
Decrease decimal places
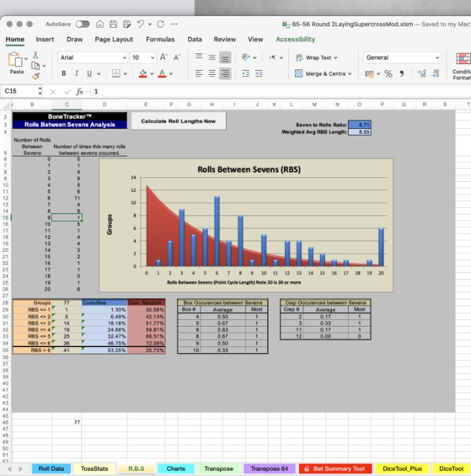point(435,74)
